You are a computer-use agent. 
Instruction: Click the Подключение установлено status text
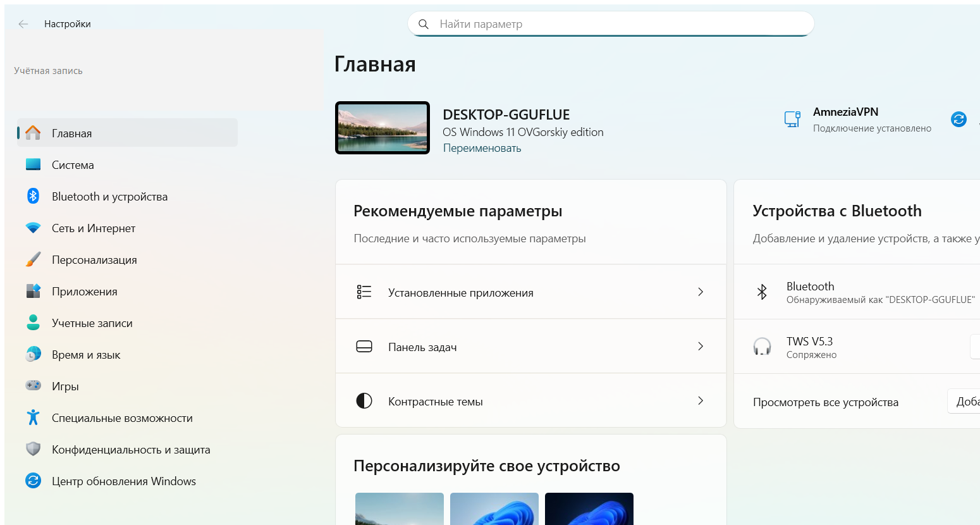coord(872,128)
